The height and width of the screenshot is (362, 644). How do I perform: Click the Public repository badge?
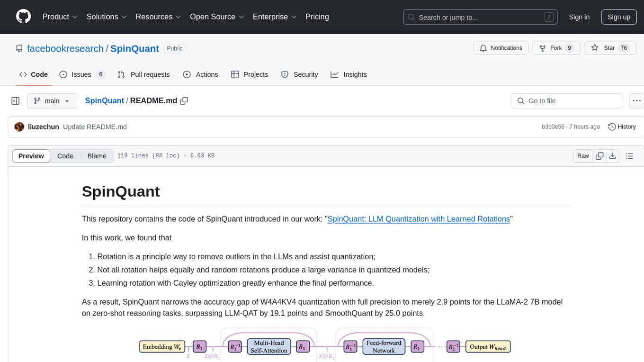click(175, 48)
